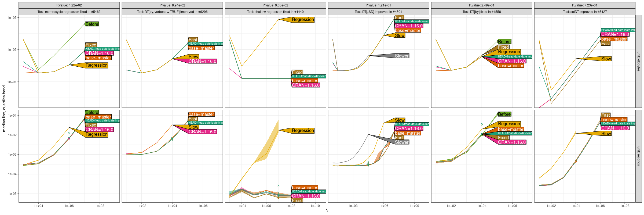Click Before label in DT[by] #4558 kilobytes panel
The height and width of the screenshot is (215, 644).
[504, 42]
